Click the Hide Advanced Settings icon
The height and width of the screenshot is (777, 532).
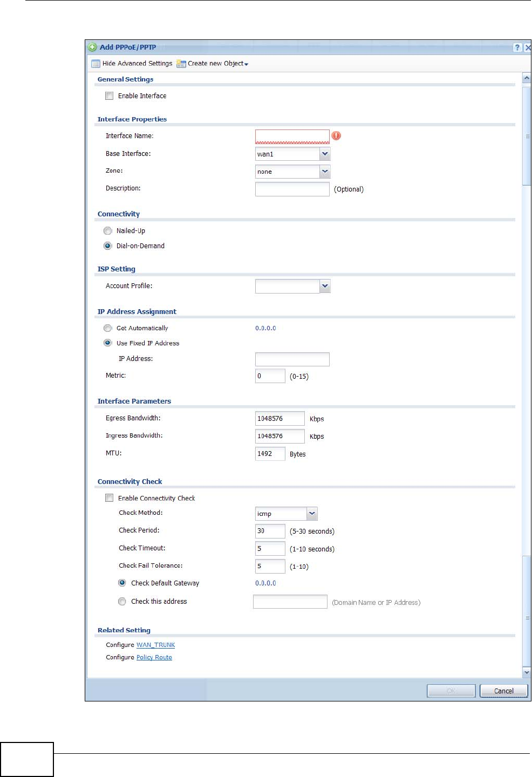96,64
